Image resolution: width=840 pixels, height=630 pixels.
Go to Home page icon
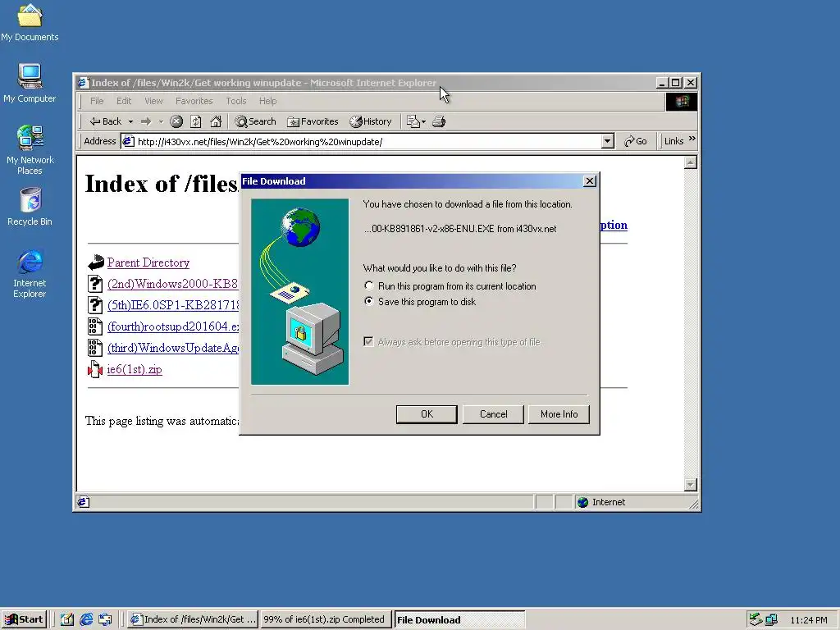[x=216, y=121]
